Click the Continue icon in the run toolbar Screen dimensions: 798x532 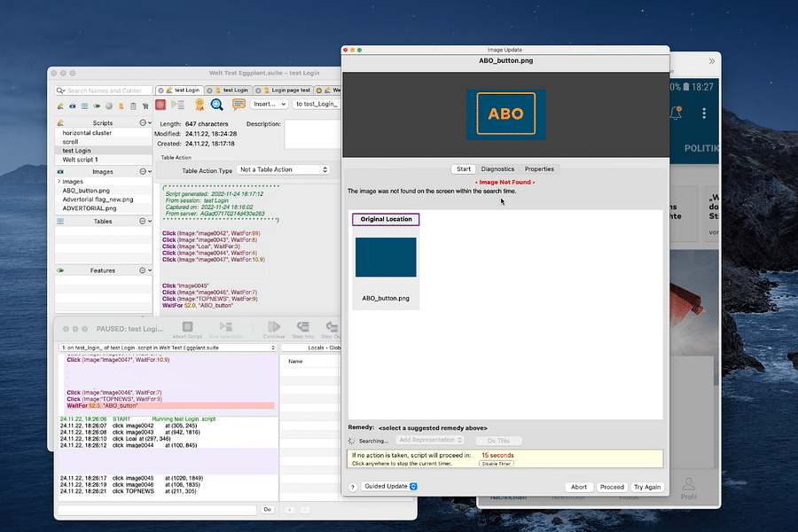coord(273,328)
